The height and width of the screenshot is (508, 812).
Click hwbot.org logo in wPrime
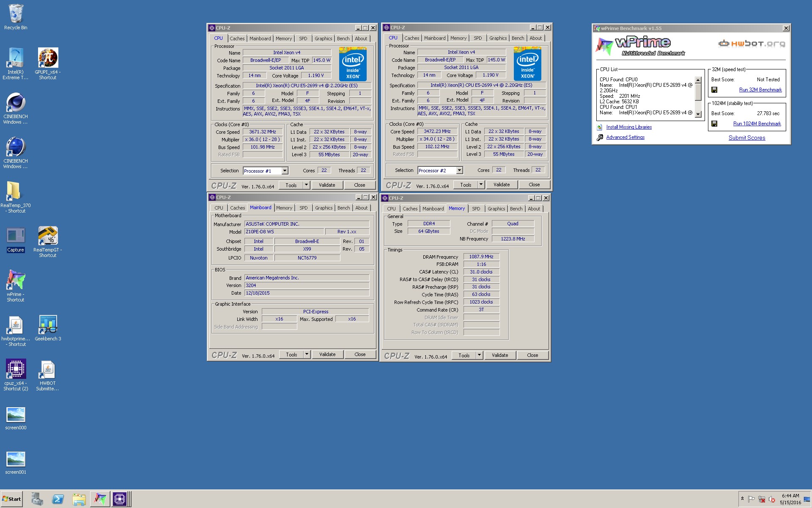[x=752, y=44]
